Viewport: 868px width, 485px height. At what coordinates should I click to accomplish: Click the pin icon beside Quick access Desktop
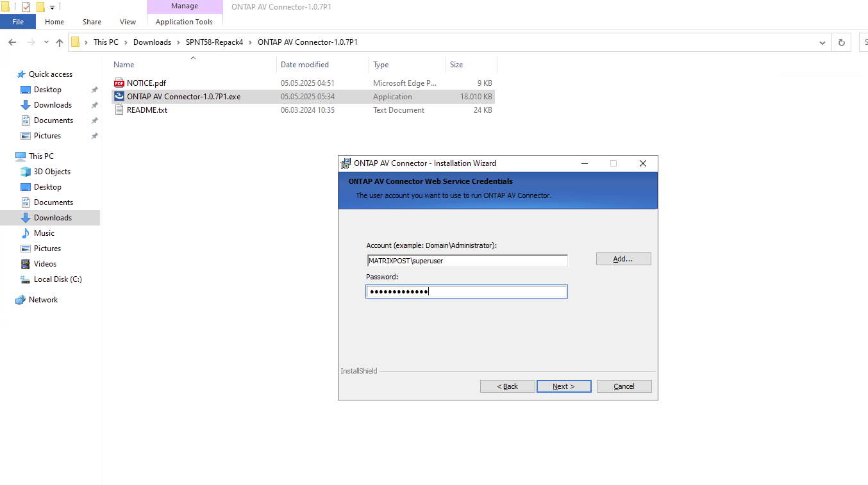(x=95, y=90)
